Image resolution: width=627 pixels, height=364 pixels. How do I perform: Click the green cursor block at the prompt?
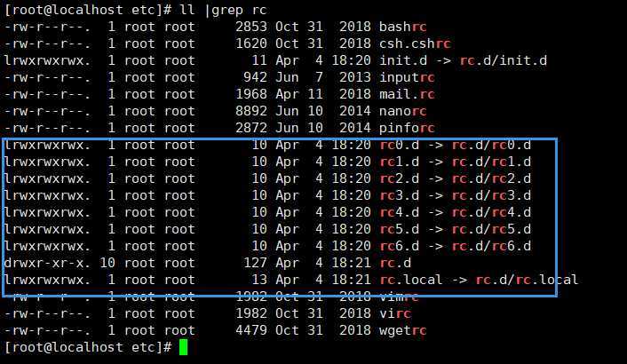184,347
